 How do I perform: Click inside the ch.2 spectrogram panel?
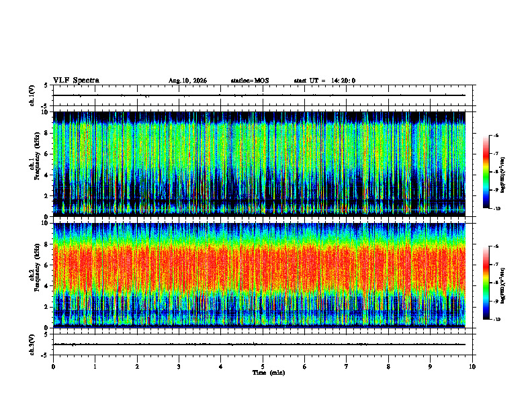[259, 275]
